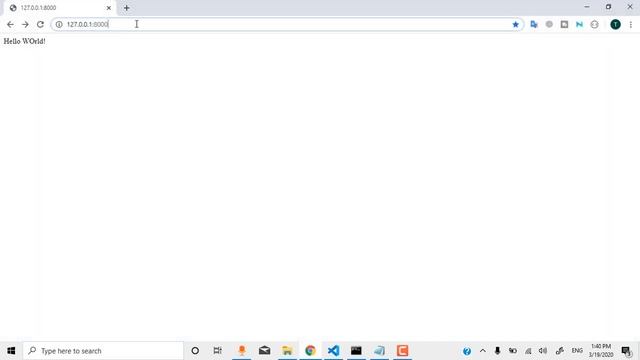Click the browser forward arrow
Screen dimensions: 640x360
[x=25, y=24]
